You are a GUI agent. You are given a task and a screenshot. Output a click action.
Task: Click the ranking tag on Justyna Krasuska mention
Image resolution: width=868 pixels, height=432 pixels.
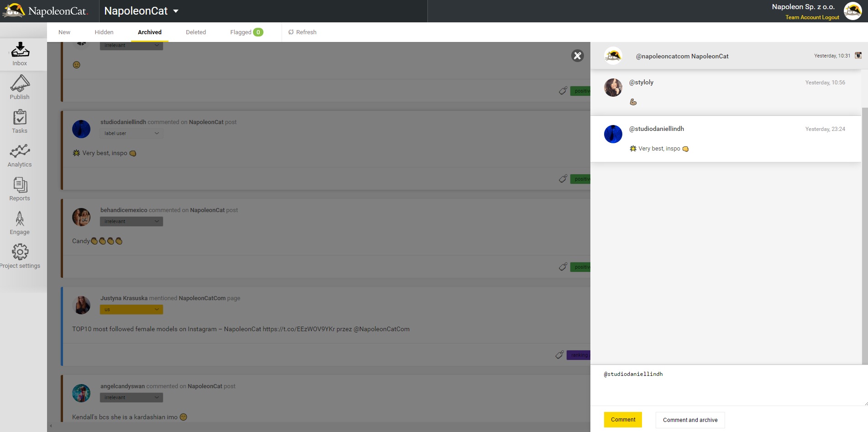pyautogui.click(x=579, y=355)
